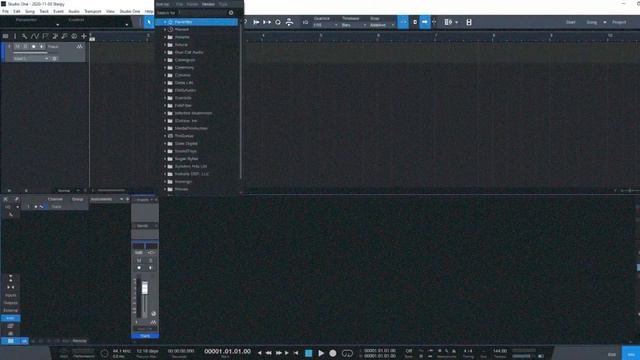Image resolution: width=640 pixels, height=360 pixels.
Task: Click the folder icon next to Blue Cat Audio
Action: (x=170, y=52)
